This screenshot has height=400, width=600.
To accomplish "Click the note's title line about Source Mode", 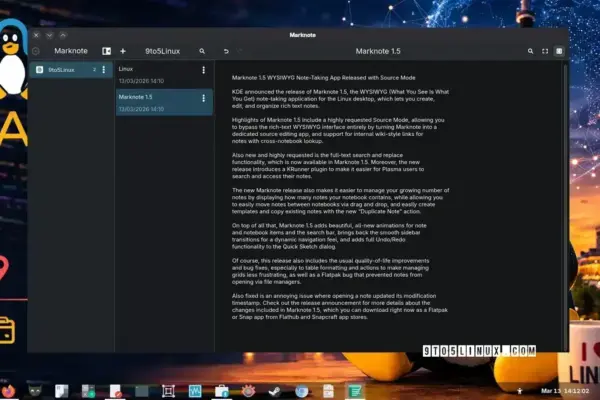I will [323, 78].
